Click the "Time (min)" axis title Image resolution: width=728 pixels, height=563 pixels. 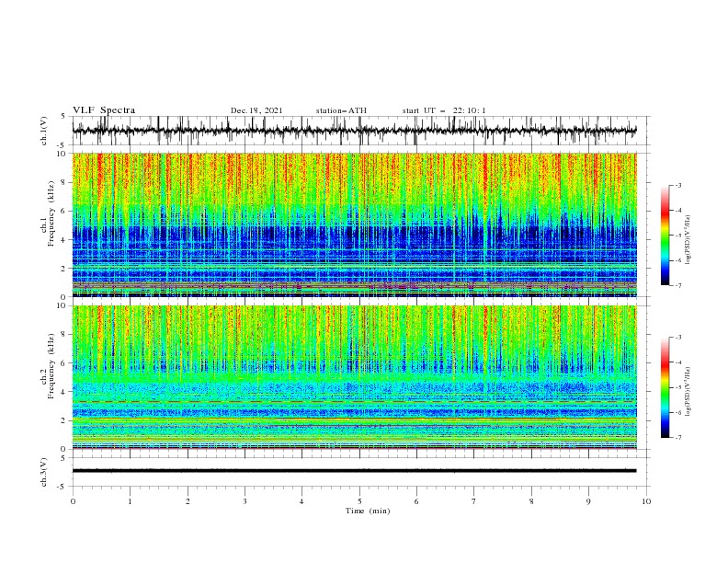point(368,511)
